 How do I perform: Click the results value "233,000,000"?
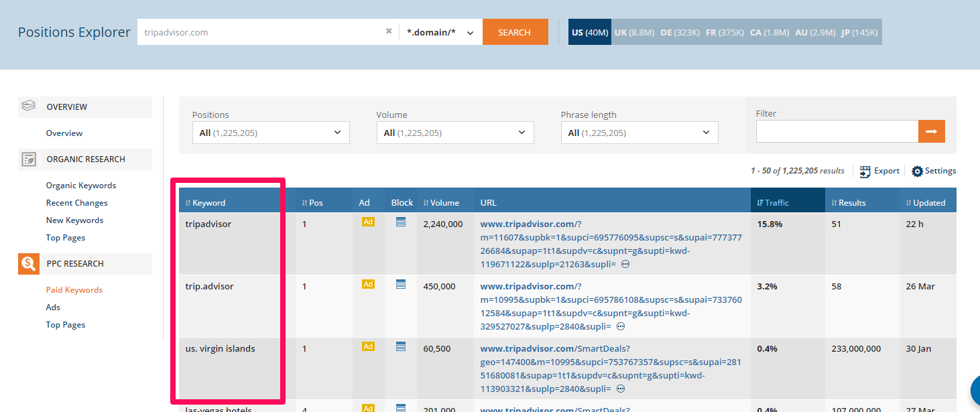tap(856, 348)
